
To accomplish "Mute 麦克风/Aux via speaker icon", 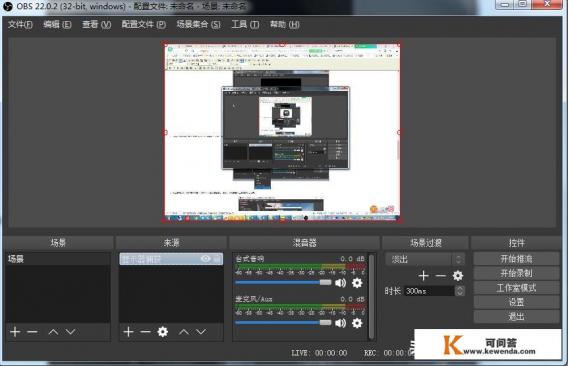I will (341, 323).
